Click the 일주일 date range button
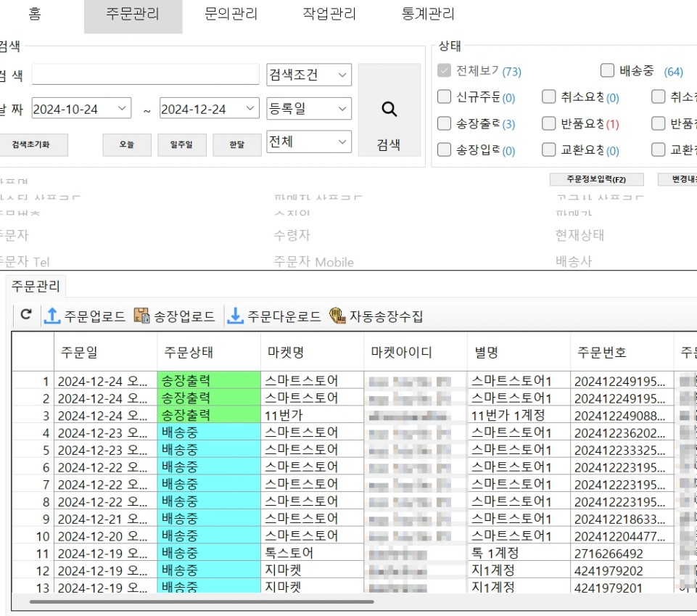Screen dimensions: 697x616 [182, 144]
